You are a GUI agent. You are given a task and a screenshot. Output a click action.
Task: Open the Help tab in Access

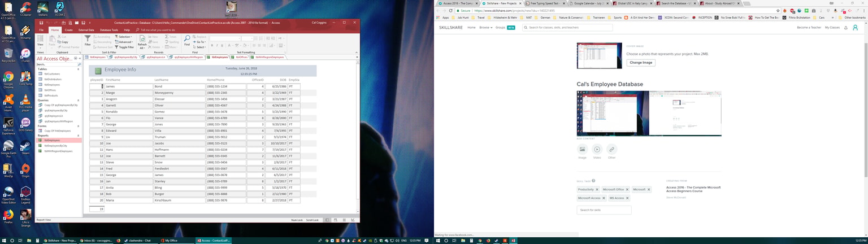pos(127,30)
